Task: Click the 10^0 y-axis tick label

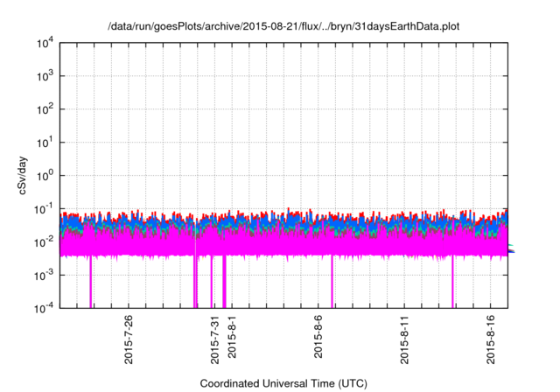Action: [45, 176]
